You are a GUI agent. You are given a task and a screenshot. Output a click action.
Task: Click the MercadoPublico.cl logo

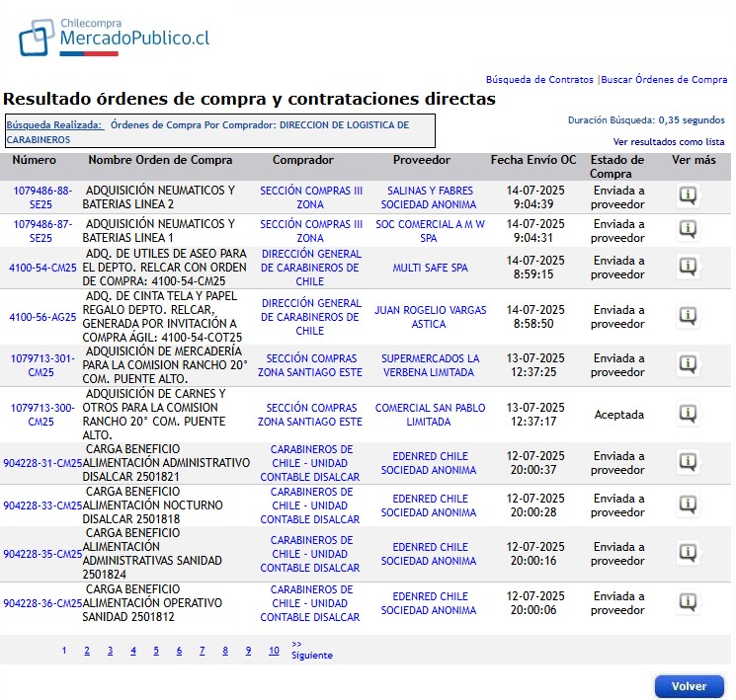[114, 38]
